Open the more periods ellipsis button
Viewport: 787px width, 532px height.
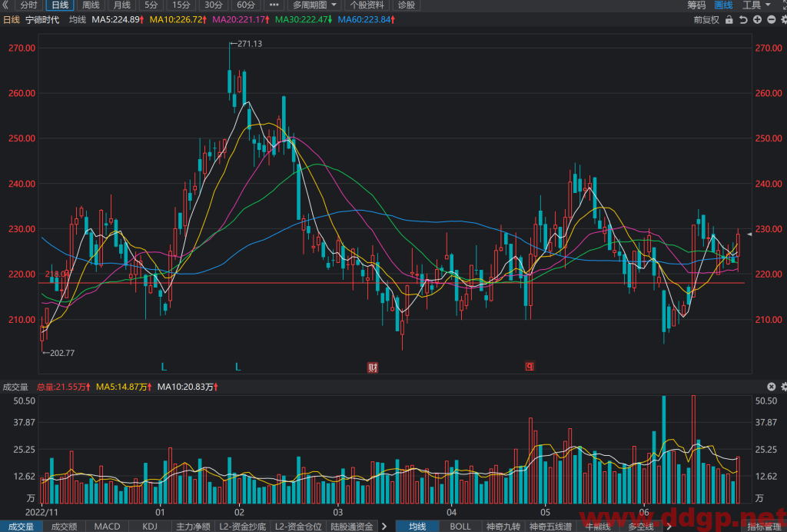tap(274, 5)
